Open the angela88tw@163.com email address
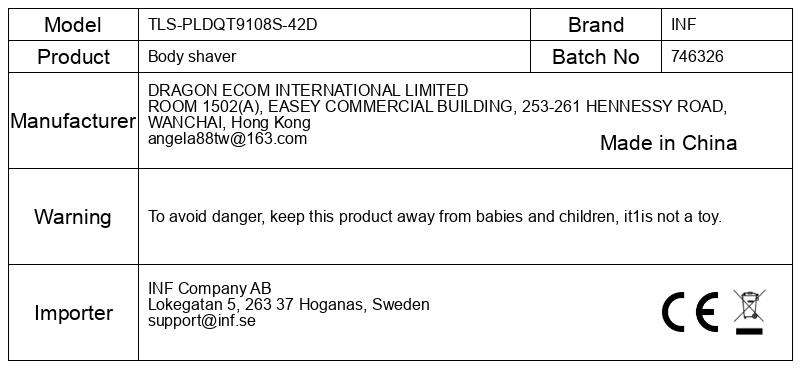 (228, 139)
